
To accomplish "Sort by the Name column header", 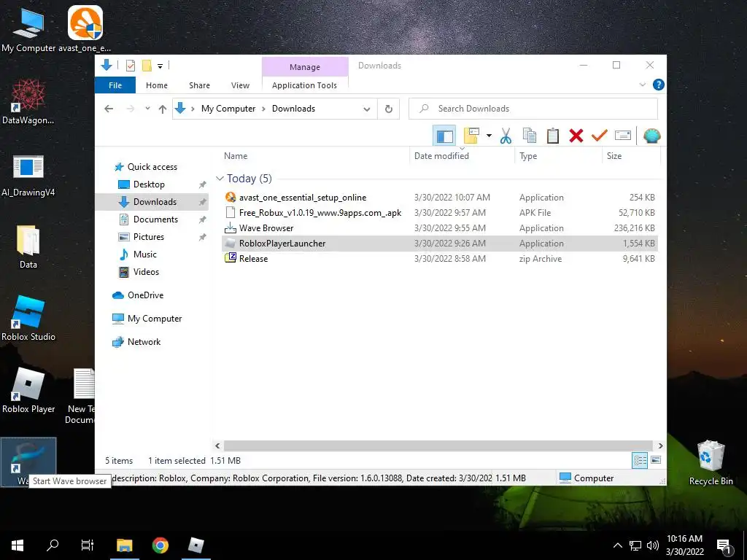I will point(236,156).
